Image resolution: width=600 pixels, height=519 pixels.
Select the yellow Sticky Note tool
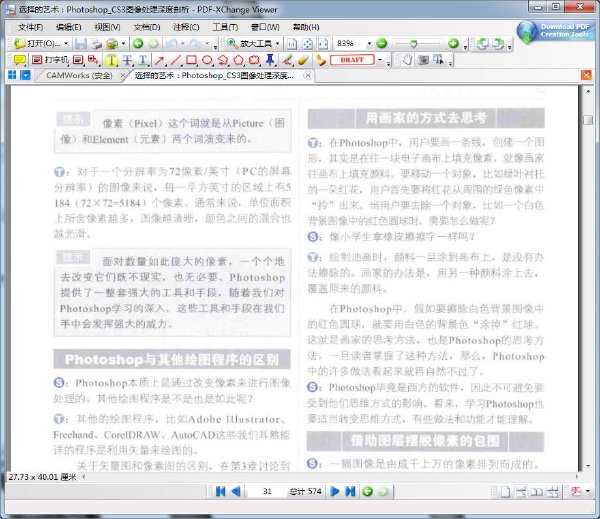point(20,60)
